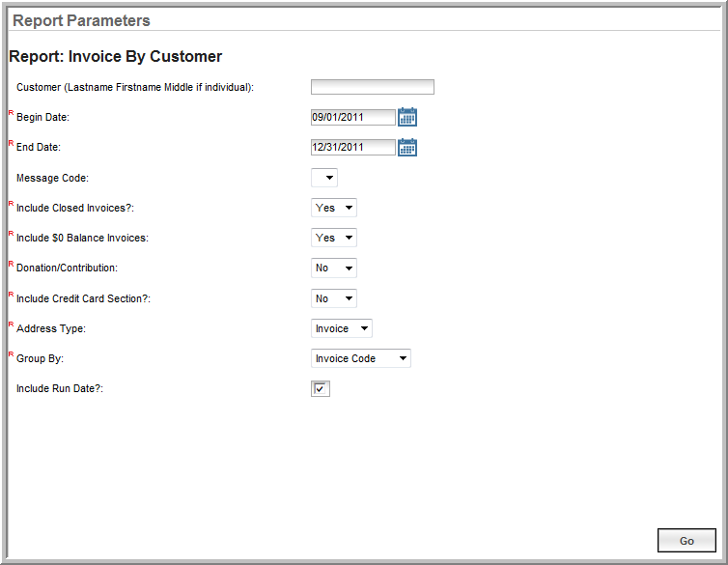Expand the Message Code dropdown
This screenshot has height=565, width=728.
pos(324,178)
